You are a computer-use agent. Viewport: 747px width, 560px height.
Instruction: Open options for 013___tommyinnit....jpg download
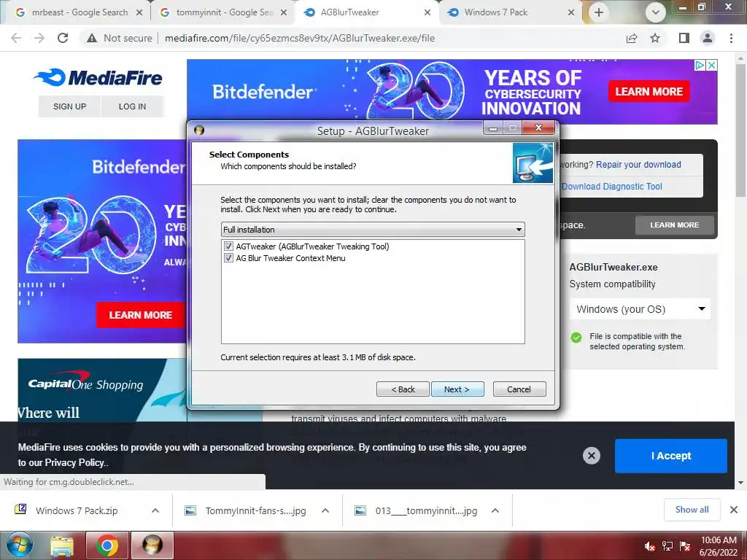pos(495,510)
